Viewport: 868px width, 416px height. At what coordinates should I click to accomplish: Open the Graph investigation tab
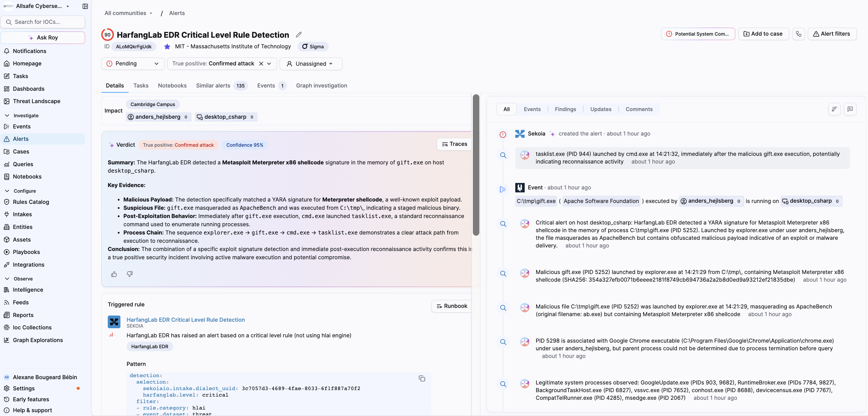[x=322, y=86]
